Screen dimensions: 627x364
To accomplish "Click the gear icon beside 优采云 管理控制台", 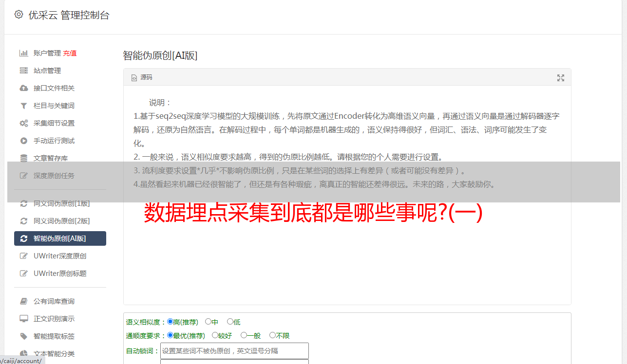I will click(x=19, y=15).
